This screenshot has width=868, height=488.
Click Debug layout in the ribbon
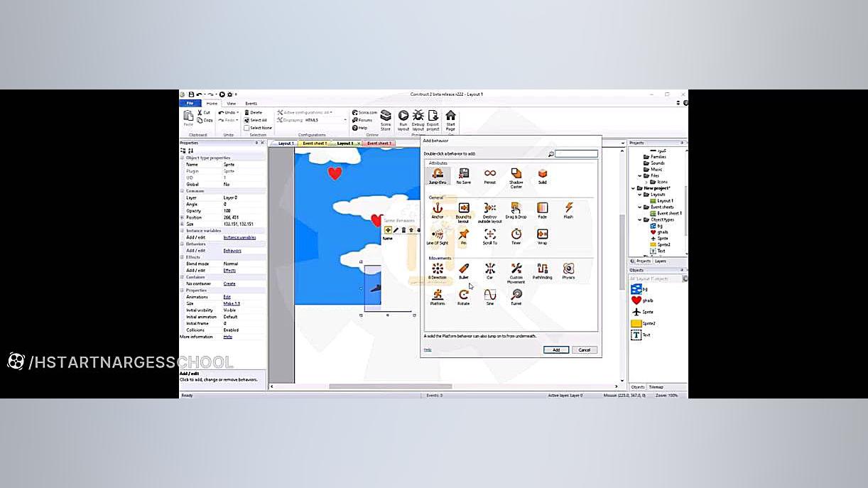point(418,120)
